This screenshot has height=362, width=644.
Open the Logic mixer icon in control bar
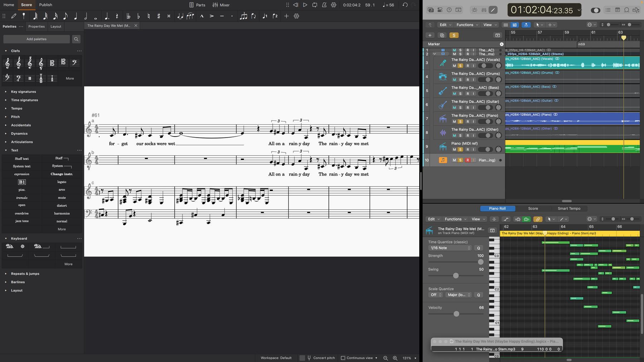484,10
